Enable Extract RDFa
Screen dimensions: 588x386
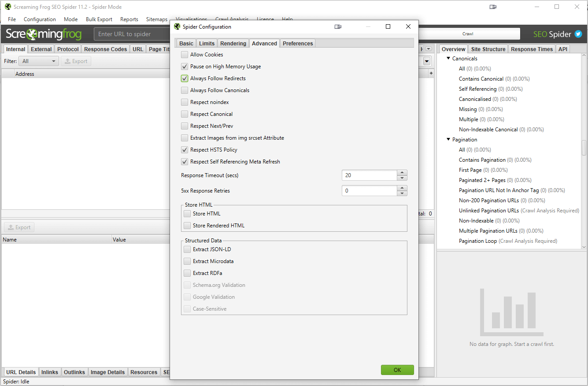pyautogui.click(x=187, y=273)
